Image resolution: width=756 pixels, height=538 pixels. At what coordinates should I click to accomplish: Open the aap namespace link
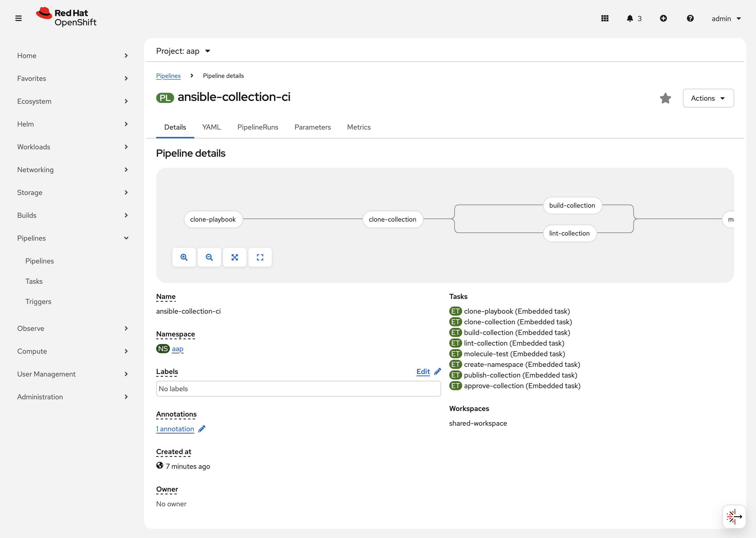coord(177,349)
